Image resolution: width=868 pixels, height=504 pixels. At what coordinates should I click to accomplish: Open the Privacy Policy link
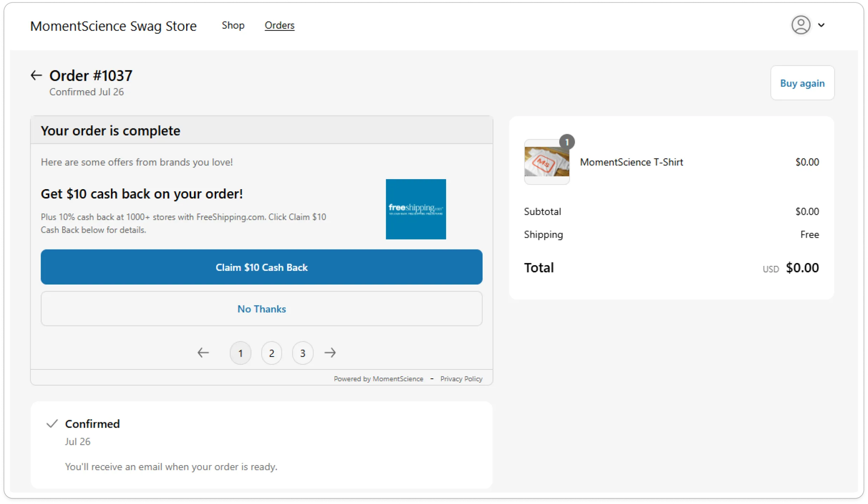click(x=461, y=379)
